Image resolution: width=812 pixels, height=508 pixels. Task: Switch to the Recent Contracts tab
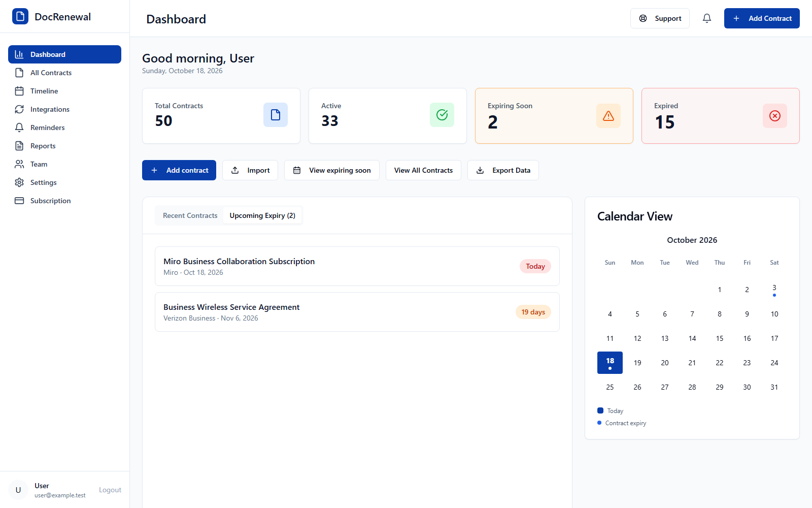(x=190, y=215)
